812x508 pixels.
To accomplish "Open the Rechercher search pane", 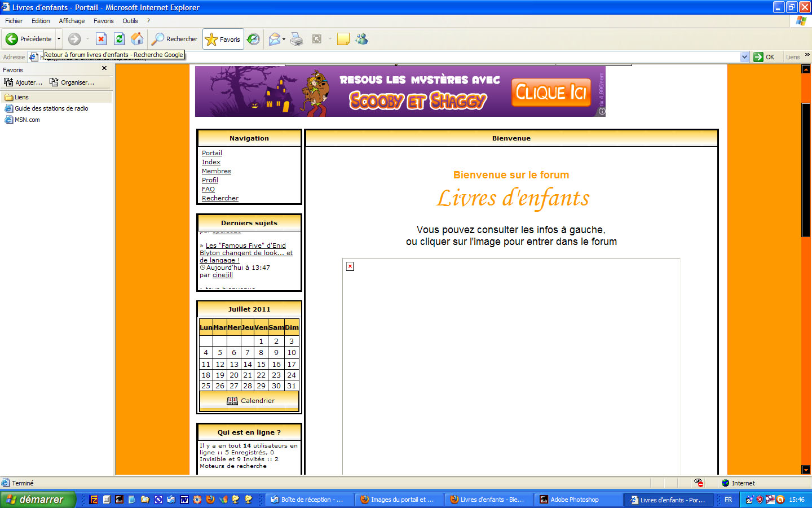I will (x=175, y=39).
